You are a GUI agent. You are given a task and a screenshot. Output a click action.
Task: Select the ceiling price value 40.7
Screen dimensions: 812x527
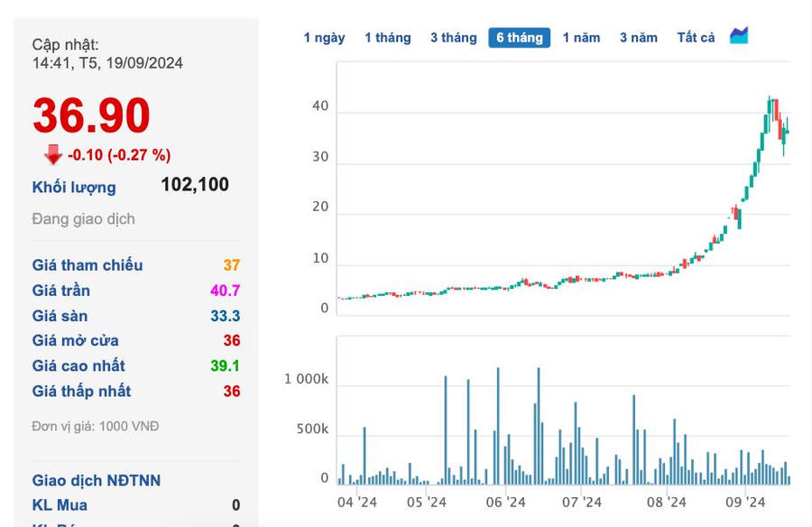[x=226, y=291]
